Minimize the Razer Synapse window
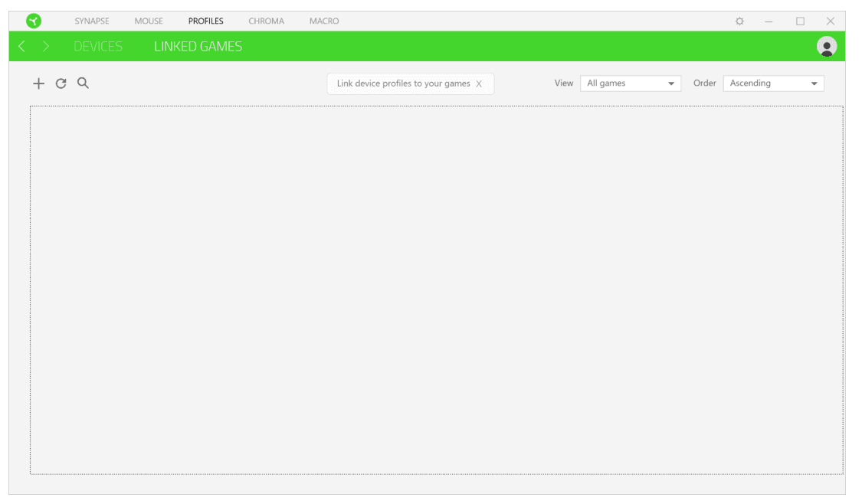 tap(769, 21)
